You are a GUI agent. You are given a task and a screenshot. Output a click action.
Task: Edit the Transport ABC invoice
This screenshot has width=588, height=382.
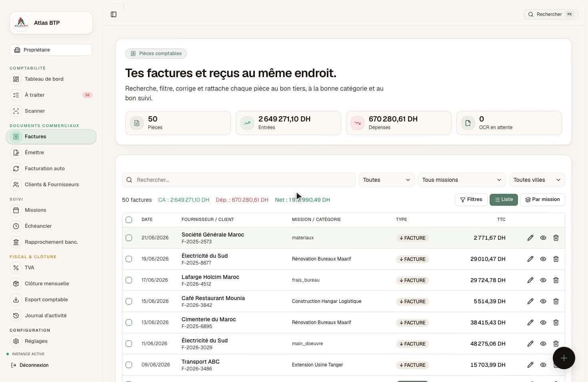click(530, 365)
